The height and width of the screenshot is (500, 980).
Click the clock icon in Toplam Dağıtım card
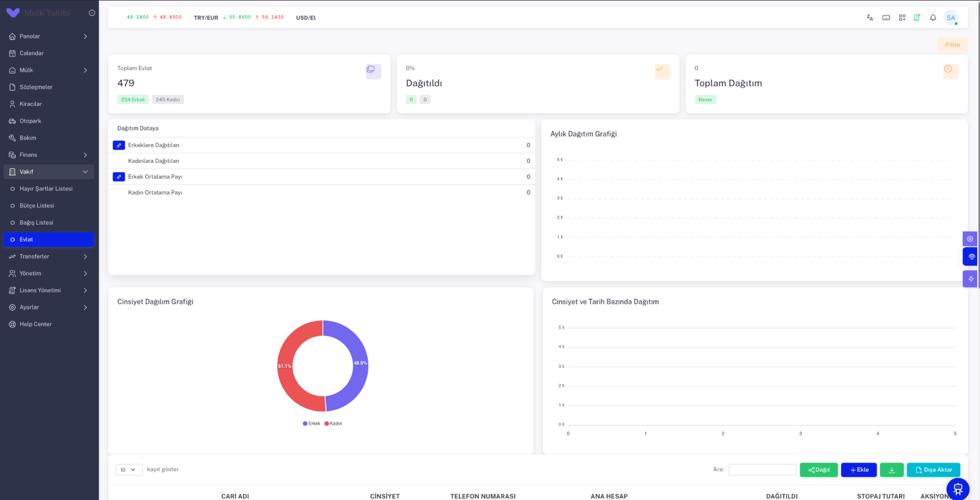(x=951, y=71)
